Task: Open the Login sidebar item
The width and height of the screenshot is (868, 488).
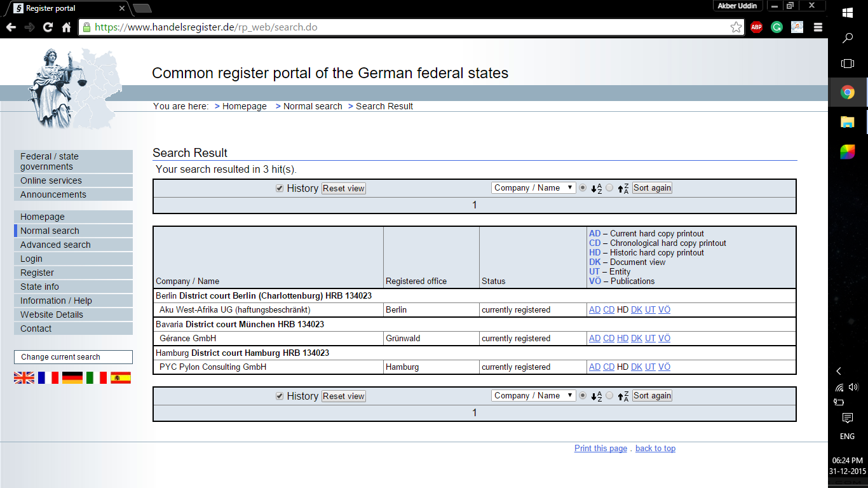Action: tap(73, 259)
